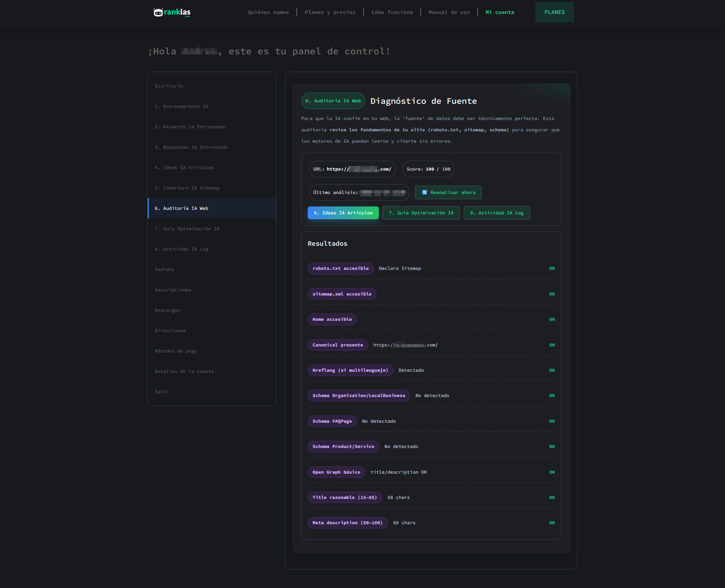Open Suscripciones in the sidebar
This screenshot has width=725, height=588.
point(173,290)
